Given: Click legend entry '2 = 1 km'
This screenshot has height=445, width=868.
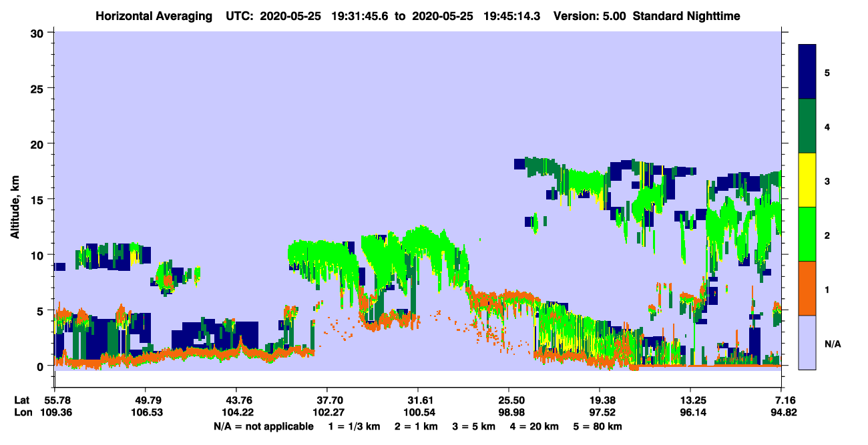Looking at the screenshot, I should [x=417, y=426].
